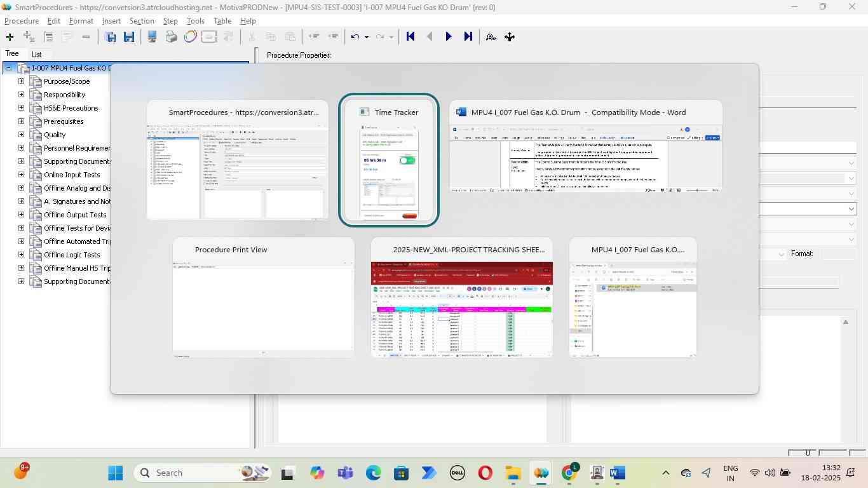Open the Undo history dropdown arrow
868x488 pixels.
click(367, 37)
